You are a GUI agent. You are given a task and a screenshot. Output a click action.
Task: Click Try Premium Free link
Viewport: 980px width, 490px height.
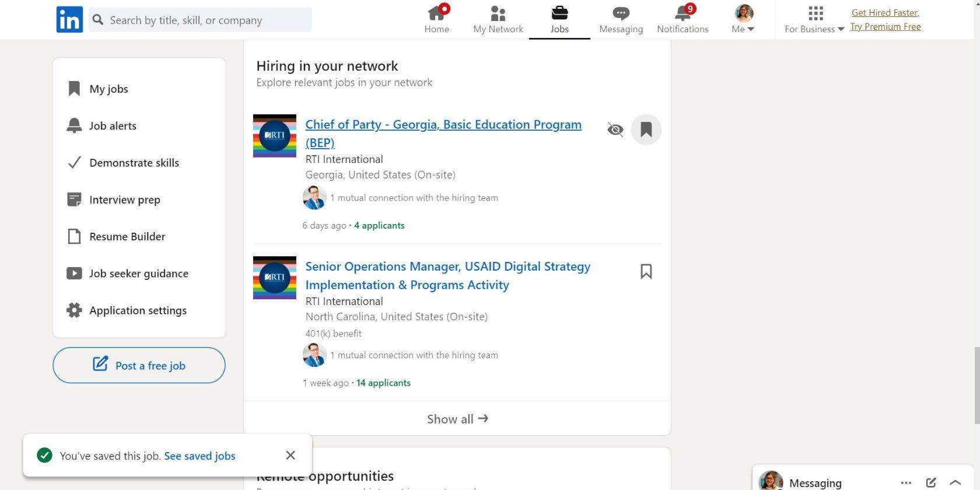[885, 27]
